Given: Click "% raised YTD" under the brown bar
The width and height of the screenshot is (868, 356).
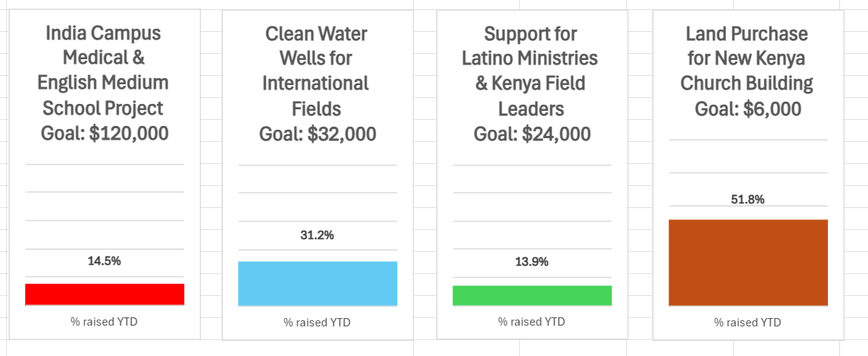Looking at the screenshot, I should click(747, 323).
